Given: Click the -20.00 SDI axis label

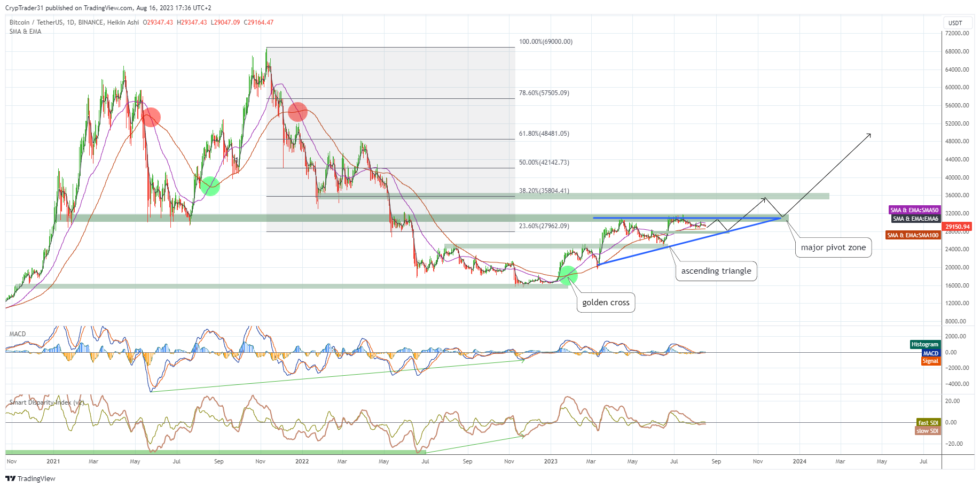Looking at the screenshot, I should [954, 444].
